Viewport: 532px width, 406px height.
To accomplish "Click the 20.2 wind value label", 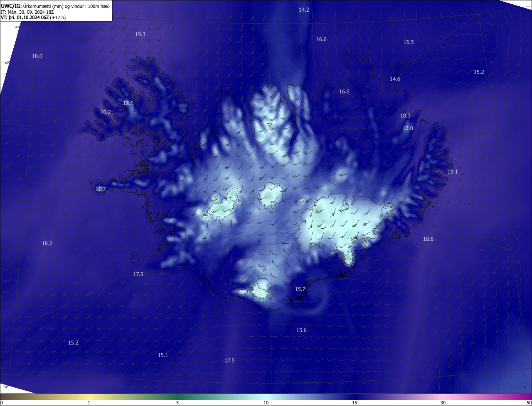I will 106,113.
